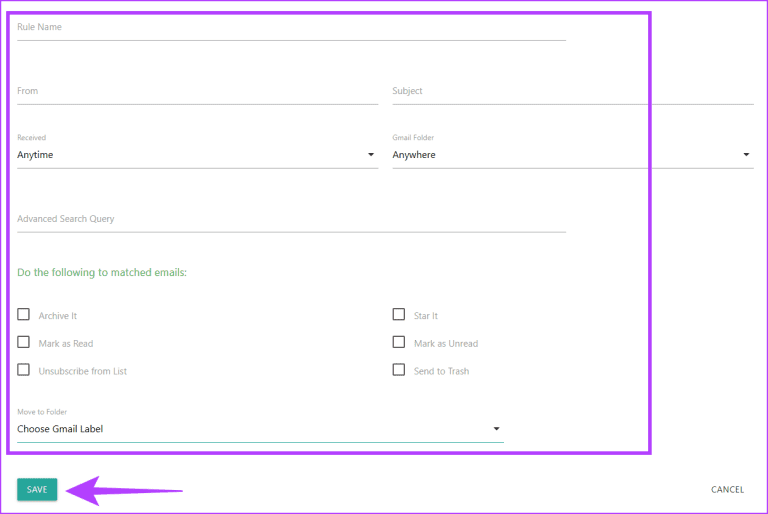Click the 'Move to Folder' field label
Viewport: 768px width, 514px height.
pyautogui.click(x=42, y=412)
